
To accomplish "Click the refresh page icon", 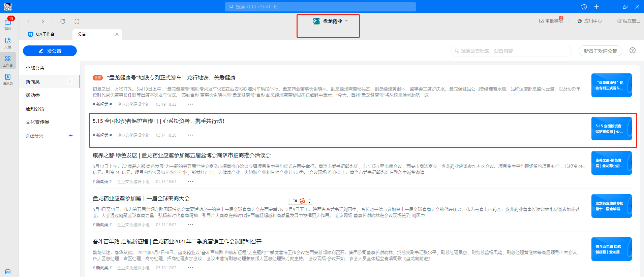I will point(63,21).
